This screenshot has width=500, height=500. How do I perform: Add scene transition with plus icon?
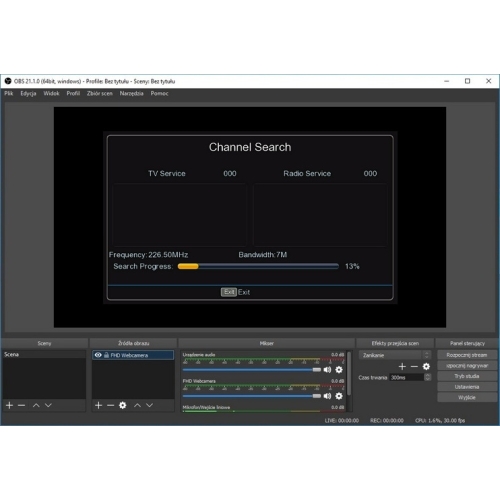pos(402,367)
